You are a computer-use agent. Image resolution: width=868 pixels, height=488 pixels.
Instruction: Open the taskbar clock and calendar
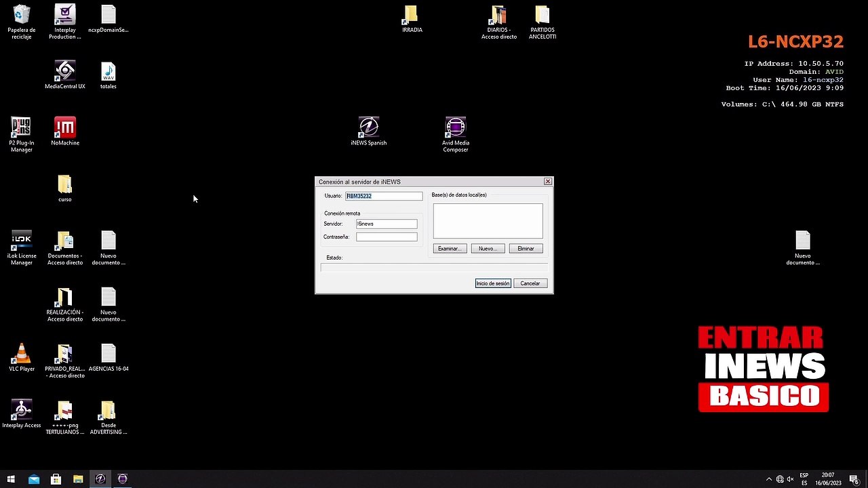tap(828, 479)
